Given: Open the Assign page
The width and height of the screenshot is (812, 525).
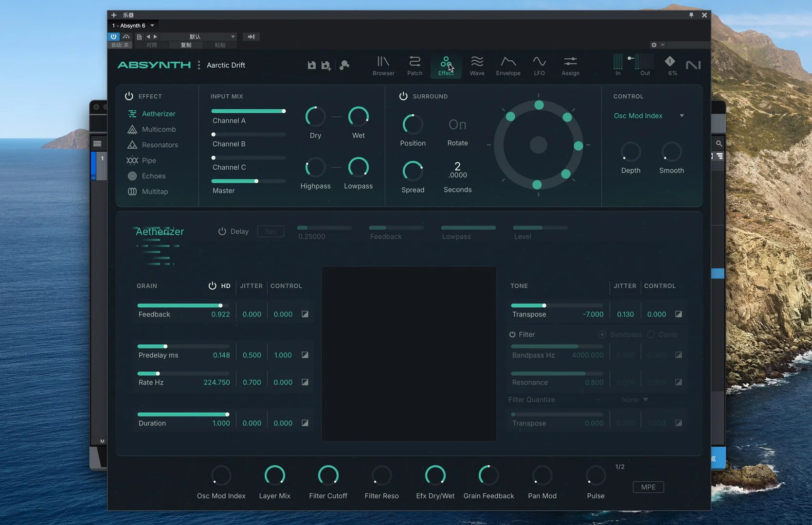Looking at the screenshot, I should coord(570,66).
